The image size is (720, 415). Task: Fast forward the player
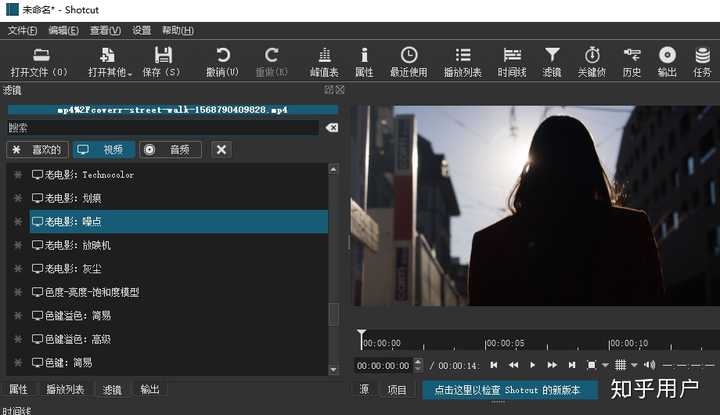552,365
